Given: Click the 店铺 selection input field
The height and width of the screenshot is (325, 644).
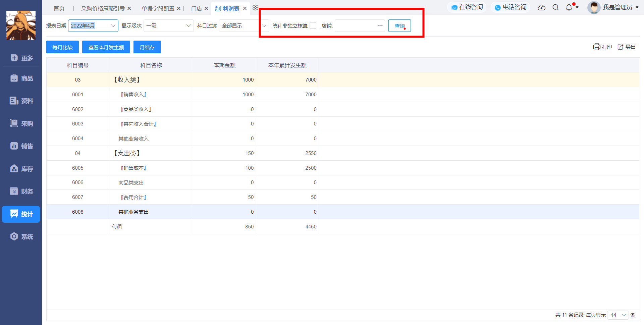Looking at the screenshot, I should pyautogui.click(x=360, y=25).
